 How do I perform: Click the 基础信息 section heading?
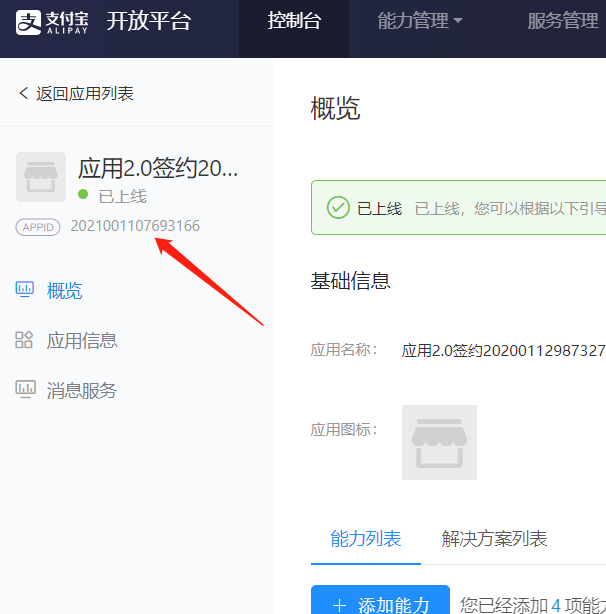point(351,281)
